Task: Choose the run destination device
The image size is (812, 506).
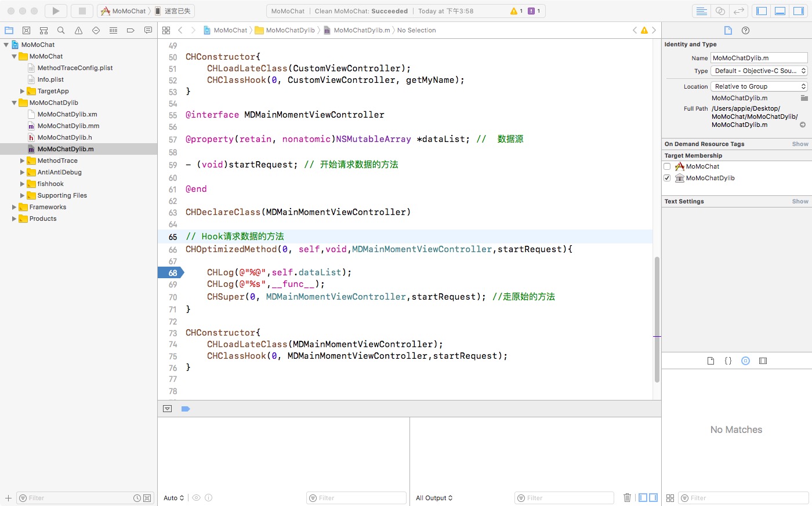Action: coord(173,11)
